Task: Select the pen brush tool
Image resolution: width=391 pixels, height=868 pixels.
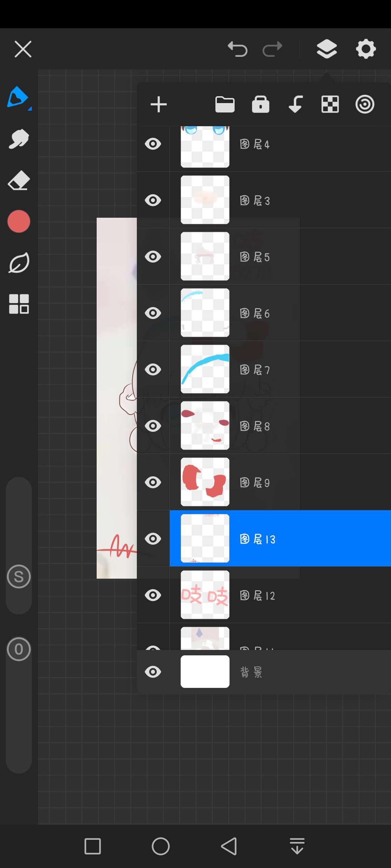Action: tap(18, 98)
